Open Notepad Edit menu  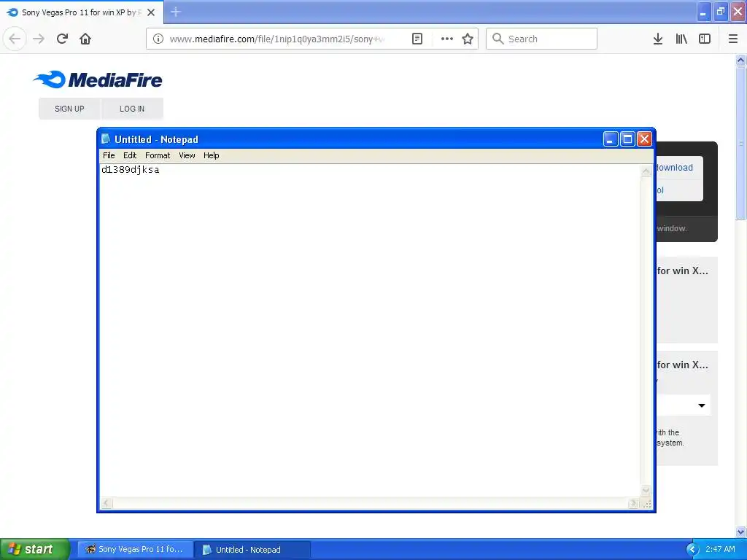point(130,155)
